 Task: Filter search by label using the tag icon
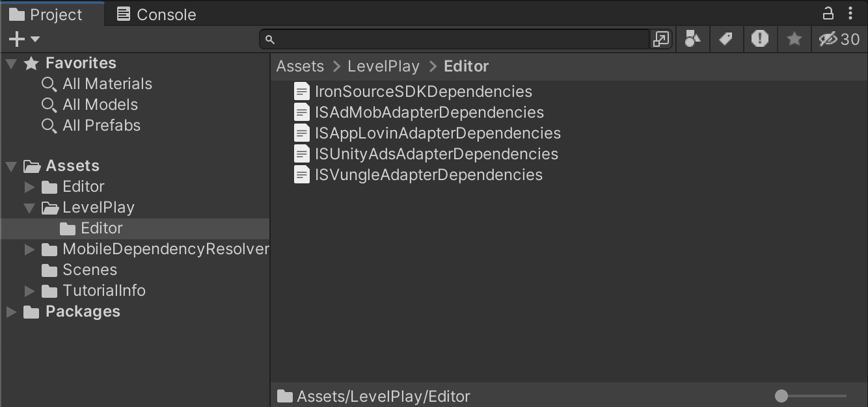[x=726, y=39]
